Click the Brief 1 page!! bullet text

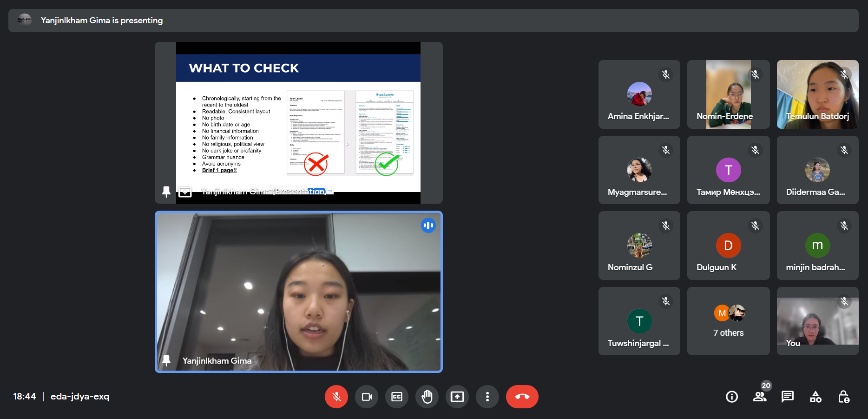tap(219, 170)
